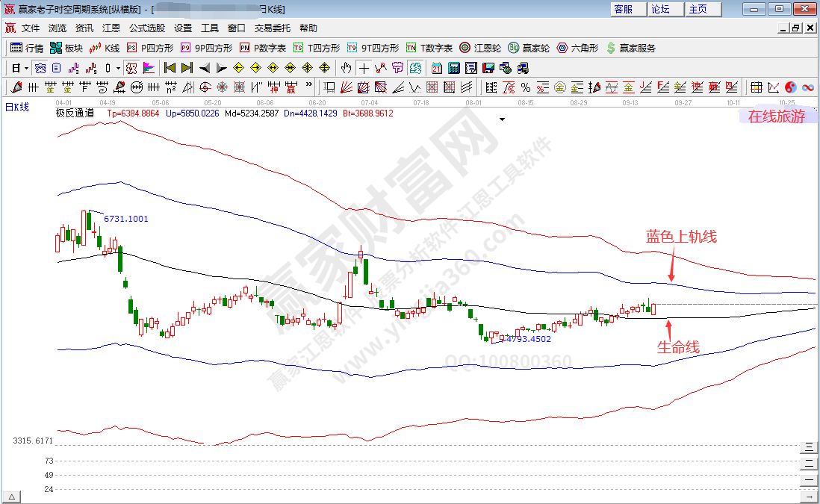Open the 交易委托 menu

point(272,28)
